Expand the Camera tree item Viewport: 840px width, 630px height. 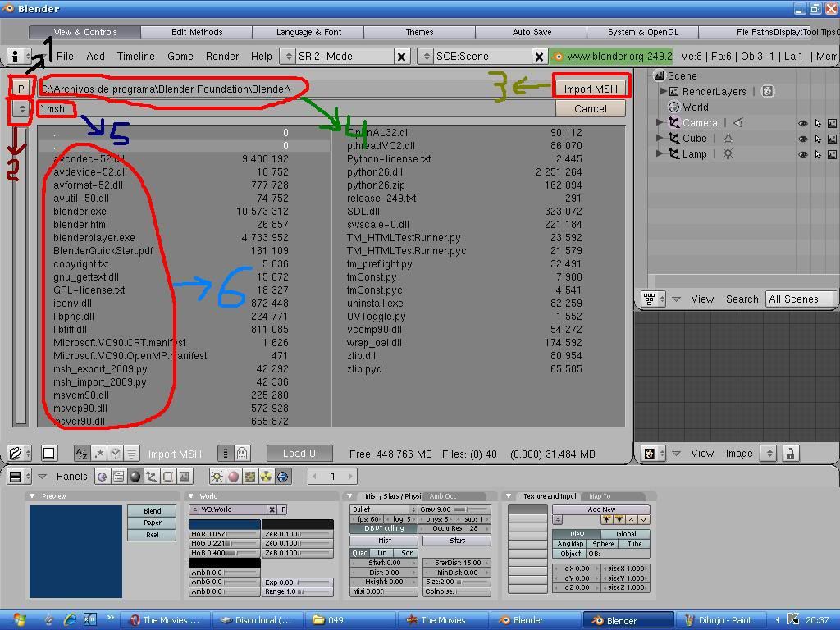(x=660, y=123)
